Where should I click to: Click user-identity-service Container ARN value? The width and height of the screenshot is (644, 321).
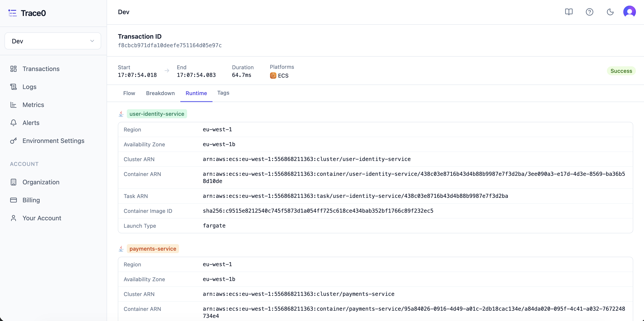pos(414,178)
